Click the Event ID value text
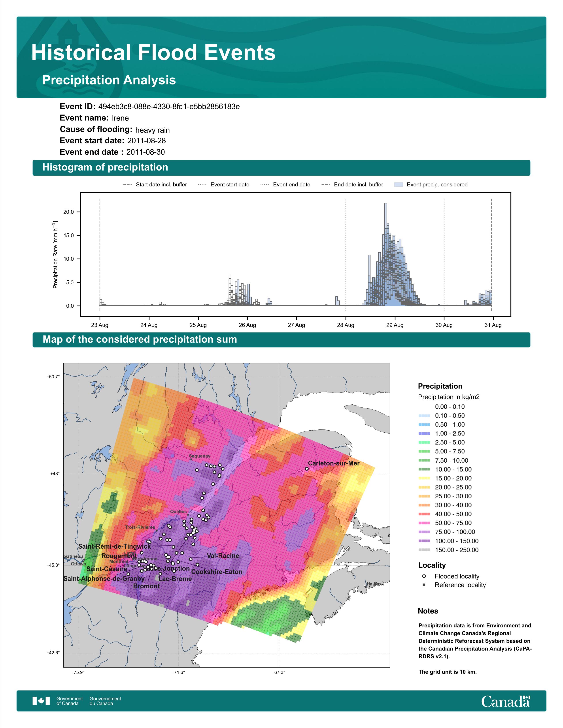This screenshot has width=563, height=728. click(169, 107)
